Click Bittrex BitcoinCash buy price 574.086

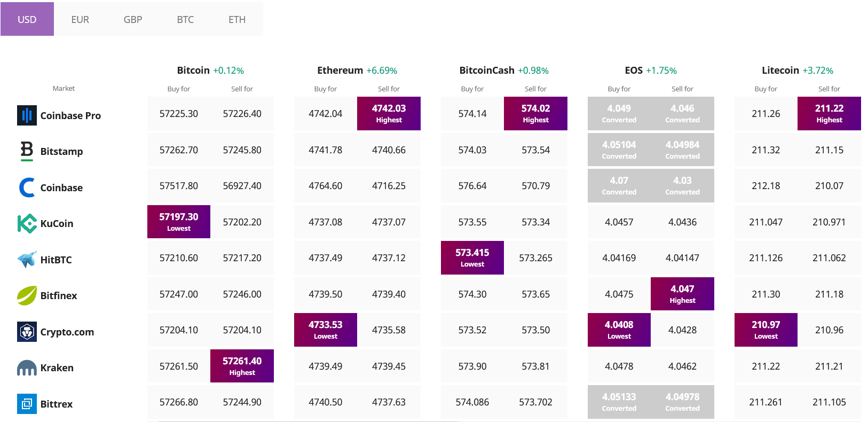point(472,402)
